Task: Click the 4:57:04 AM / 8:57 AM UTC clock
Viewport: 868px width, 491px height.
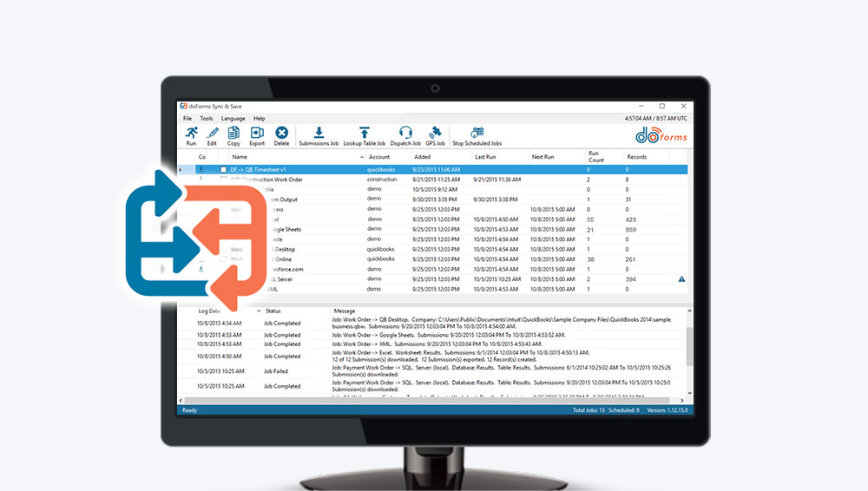Action: click(656, 119)
